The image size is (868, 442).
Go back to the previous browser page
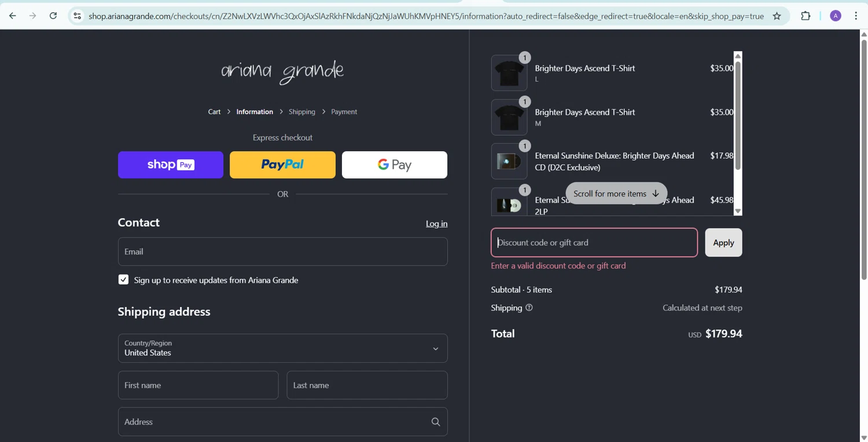13,16
